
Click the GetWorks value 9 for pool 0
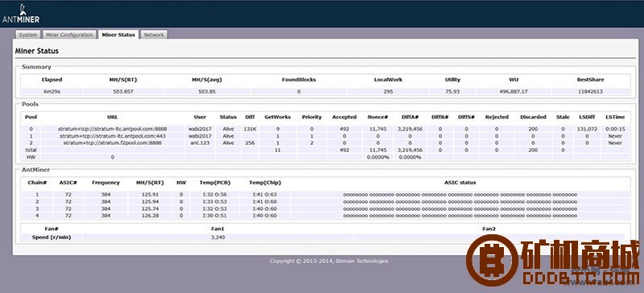(278, 129)
